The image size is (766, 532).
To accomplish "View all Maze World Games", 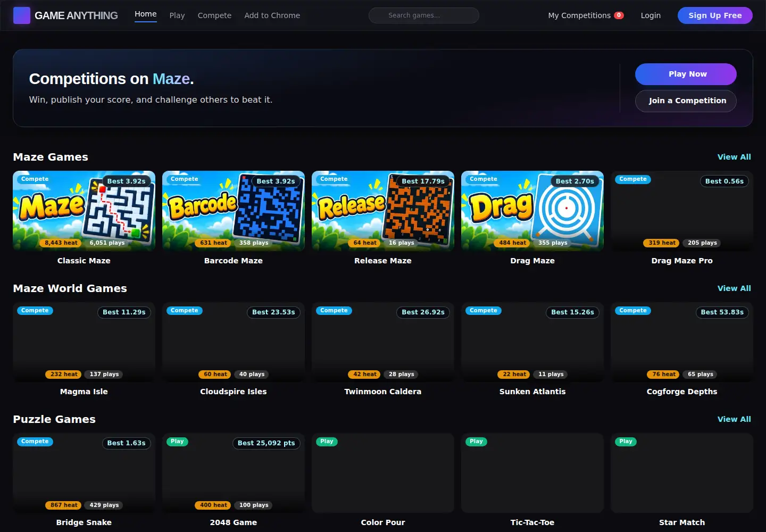I will point(734,288).
